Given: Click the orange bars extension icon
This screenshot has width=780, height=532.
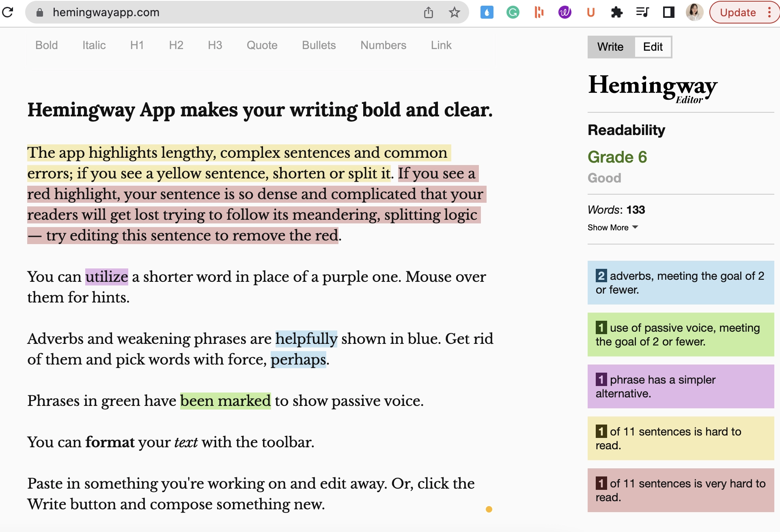Looking at the screenshot, I should coord(539,13).
